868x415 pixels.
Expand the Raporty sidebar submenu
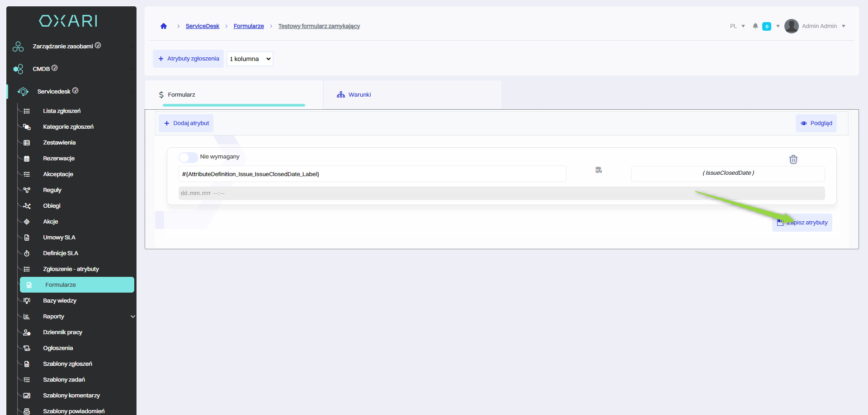[x=132, y=317]
